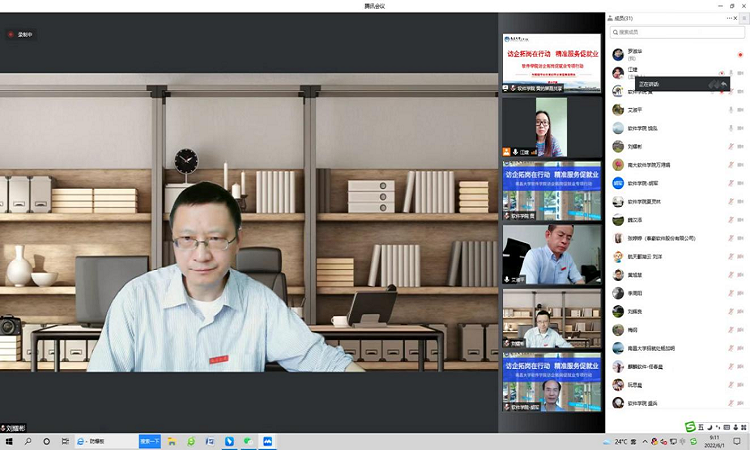Toggle camera icon for 软件学院-胡军

tap(740, 183)
